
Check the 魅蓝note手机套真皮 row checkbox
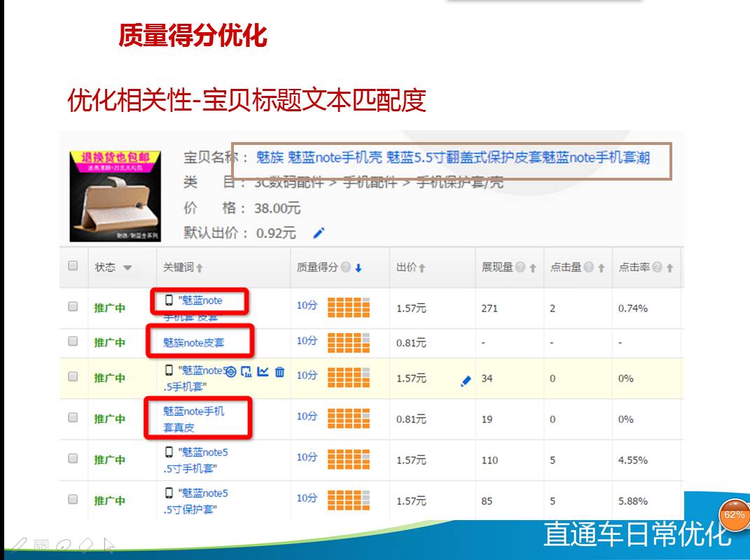pyautogui.click(x=73, y=417)
